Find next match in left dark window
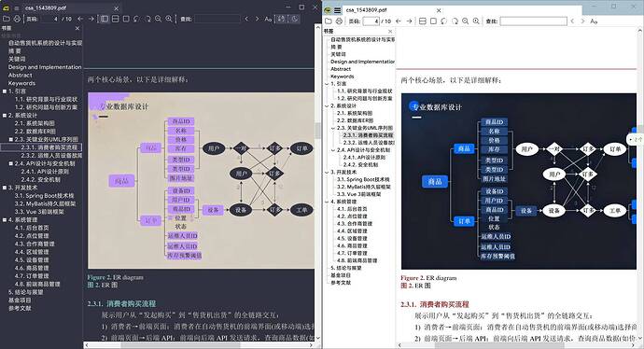Screen dimensions: 644x349 click(x=257, y=19)
